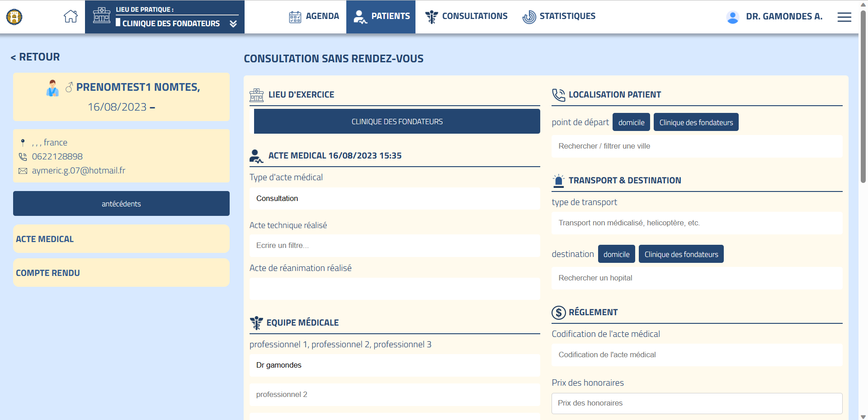Click the Statistiques chart icon
868x420 pixels.
tap(529, 17)
